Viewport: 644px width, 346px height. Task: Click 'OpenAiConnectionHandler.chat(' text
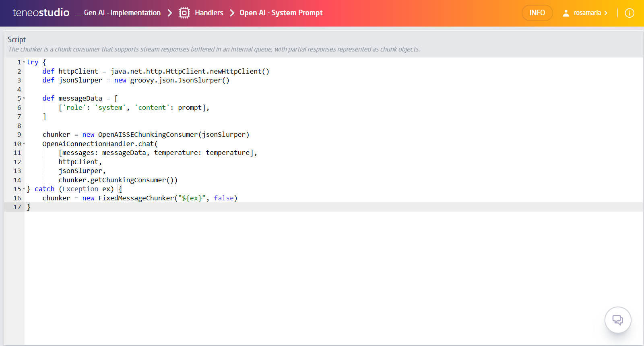[x=100, y=144]
